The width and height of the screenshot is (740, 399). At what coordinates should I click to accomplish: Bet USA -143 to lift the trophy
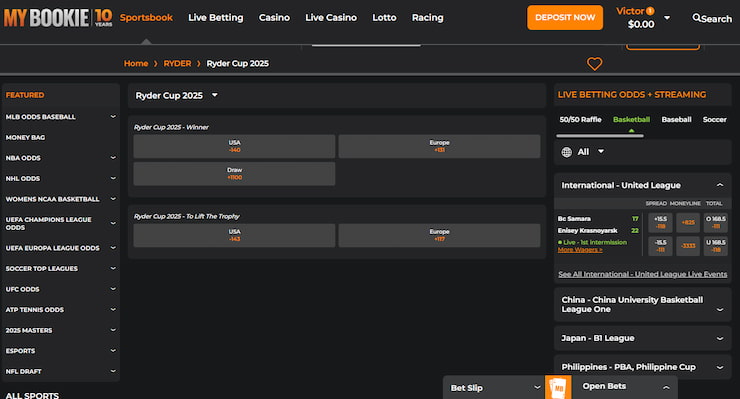(x=235, y=235)
